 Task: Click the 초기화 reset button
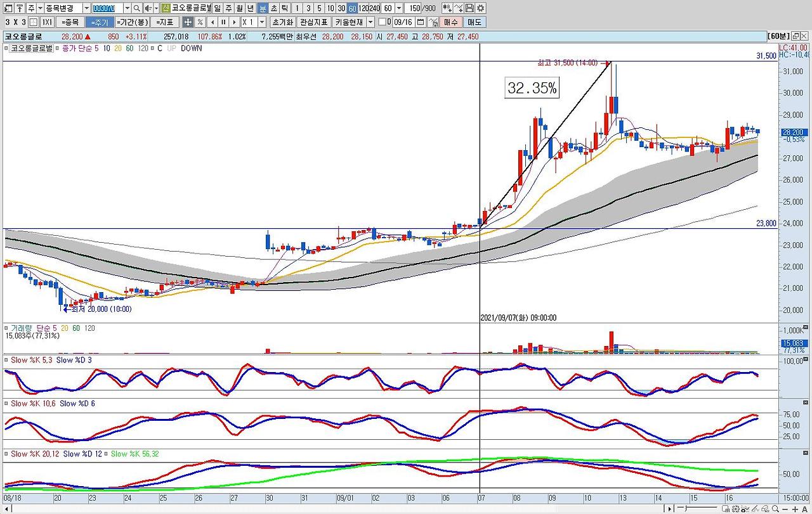[x=283, y=22]
